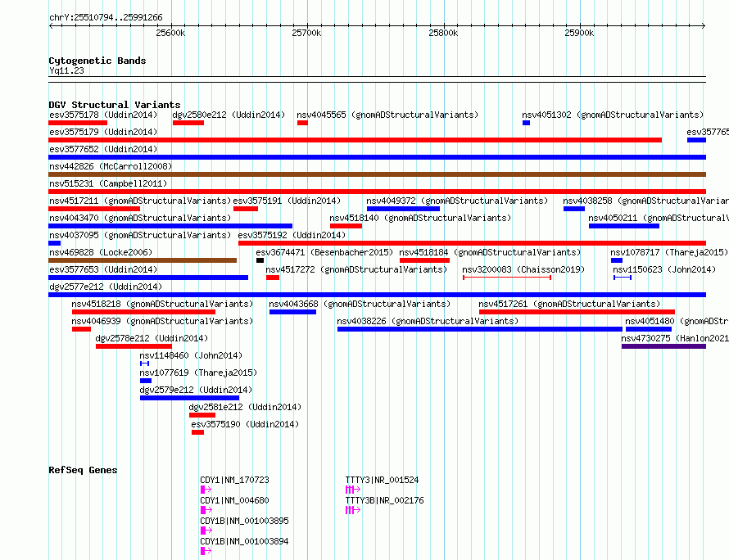Open the Cytogenetic Bands track title

(97, 61)
